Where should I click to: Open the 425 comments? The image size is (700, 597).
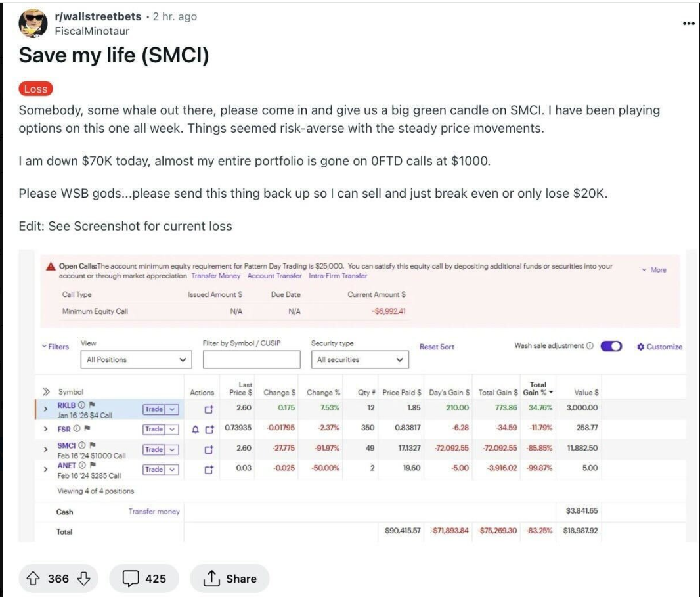[x=144, y=578]
